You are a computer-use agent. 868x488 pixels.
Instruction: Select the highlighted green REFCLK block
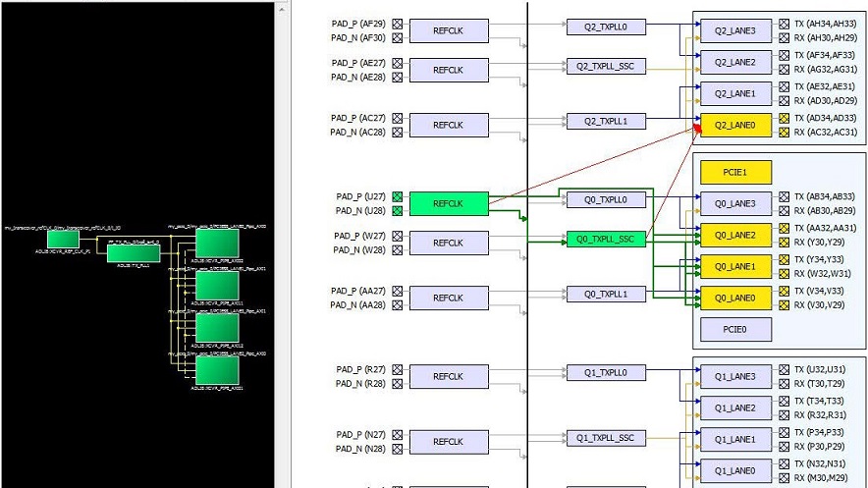point(447,203)
